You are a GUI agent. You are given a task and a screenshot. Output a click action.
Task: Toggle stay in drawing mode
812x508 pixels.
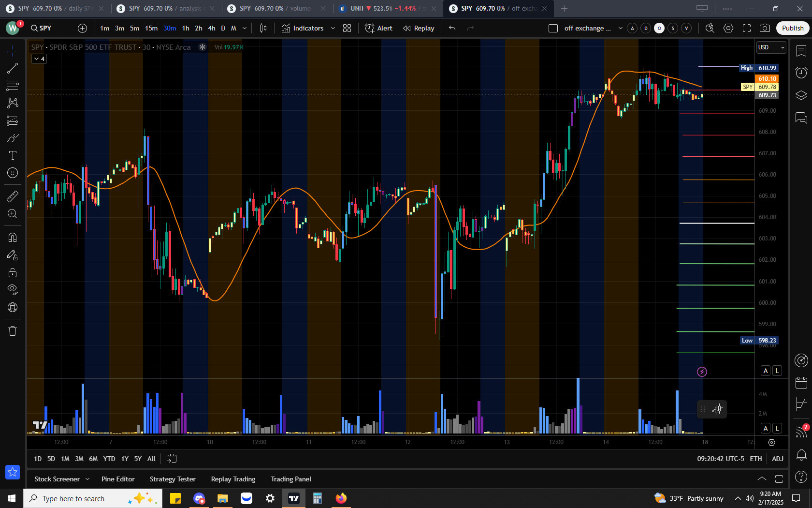click(x=13, y=255)
